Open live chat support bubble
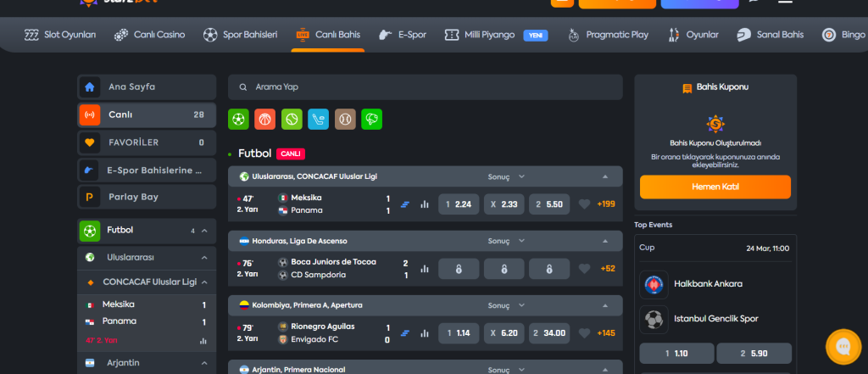Viewport: 868px width, 374px height. pos(843,347)
